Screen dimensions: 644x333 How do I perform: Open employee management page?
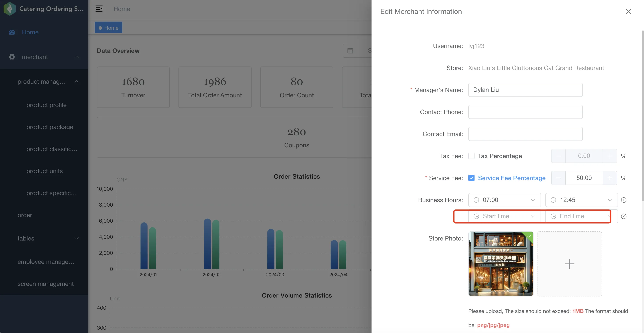[x=46, y=262]
